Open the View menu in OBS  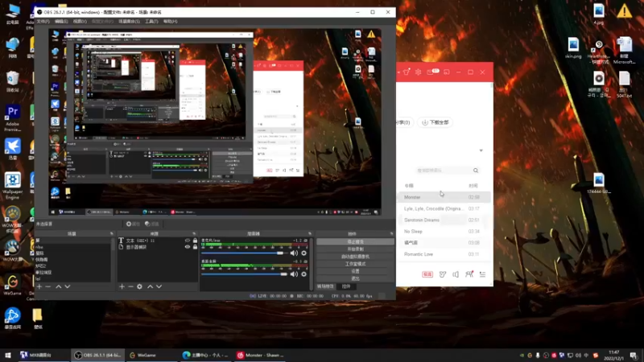tap(80, 22)
